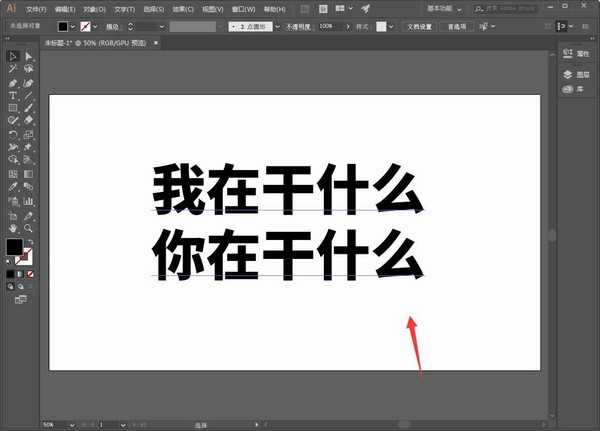Image resolution: width=600 pixels, height=431 pixels.
Task: Set paint mode to Gradient
Action: (20, 274)
